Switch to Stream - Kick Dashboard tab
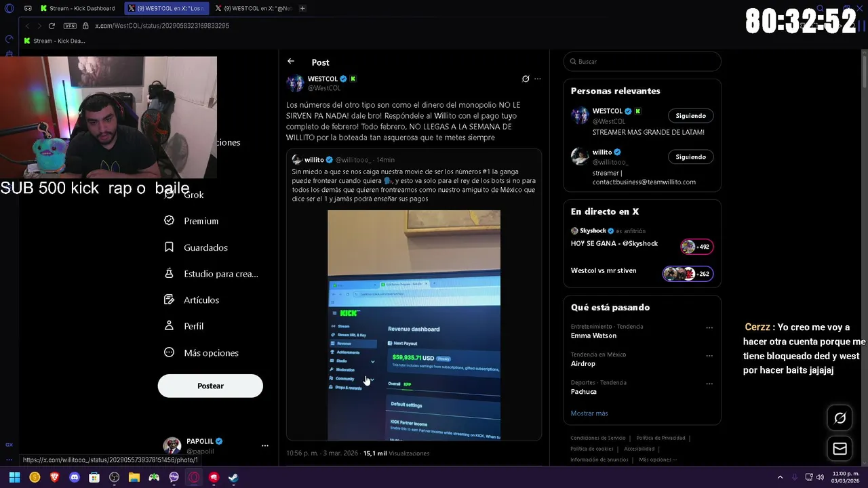Viewport: 868px width, 488px height. [x=79, y=8]
